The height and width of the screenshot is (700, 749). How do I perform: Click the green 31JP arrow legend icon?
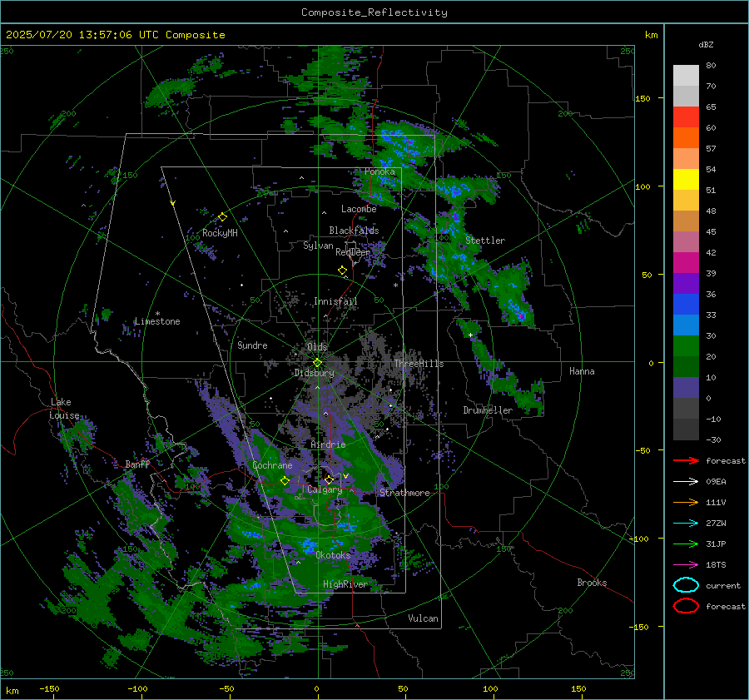(686, 544)
